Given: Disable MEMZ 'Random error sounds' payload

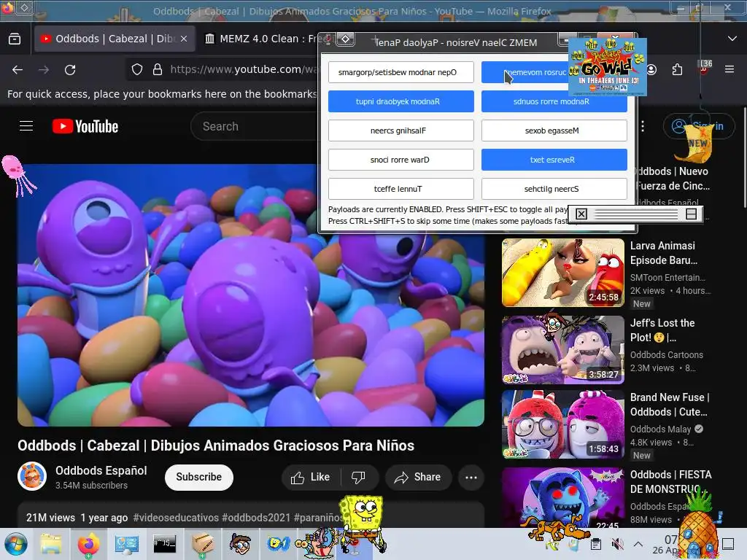Looking at the screenshot, I should (554, 101).
